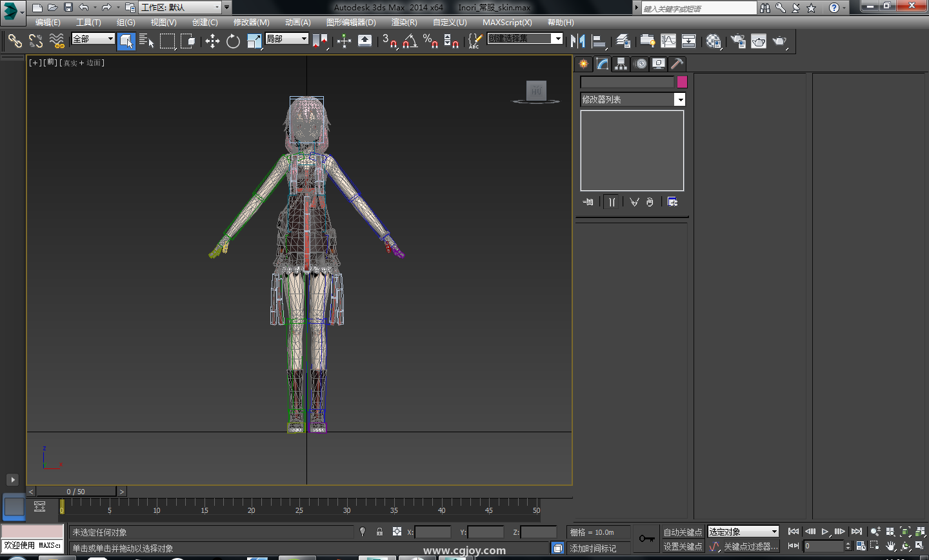Open the Curve Editor
This screenshot has height=560, width=929.
point(668,41)
